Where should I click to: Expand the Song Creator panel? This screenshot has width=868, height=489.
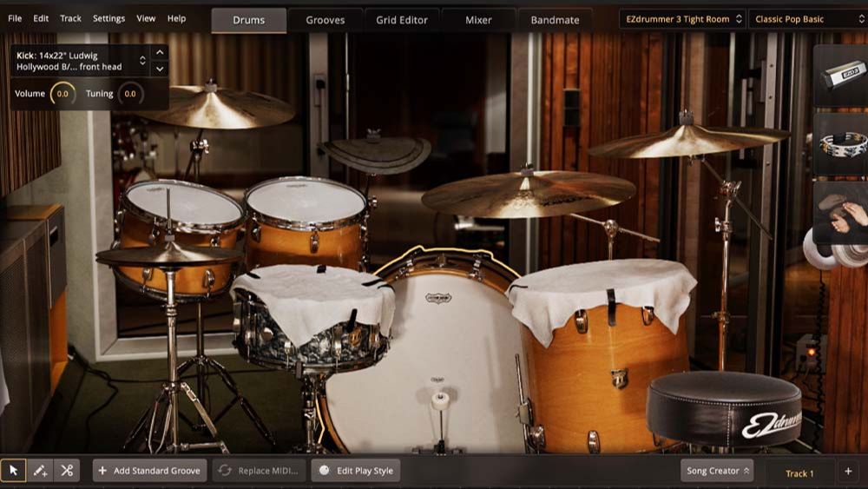[x=717, y=471]
